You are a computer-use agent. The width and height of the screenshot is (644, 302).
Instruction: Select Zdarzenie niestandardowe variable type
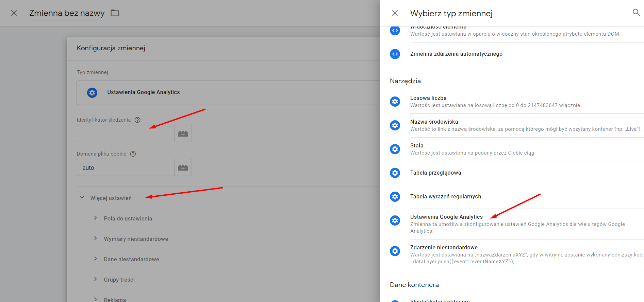pyautogui.click(x=444, y=248)
